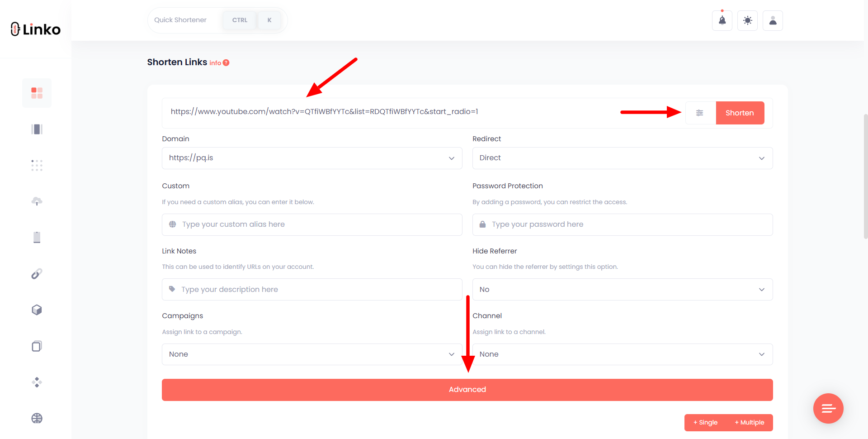Screen dimensions: 868x439
Task: Click the Advanced button
Action: [x=467, y=390]
